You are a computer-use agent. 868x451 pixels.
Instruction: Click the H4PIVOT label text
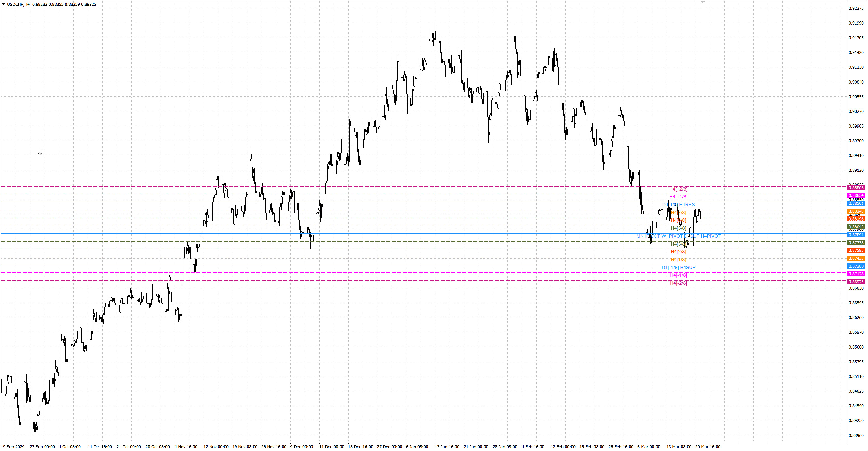click(711, 236)
